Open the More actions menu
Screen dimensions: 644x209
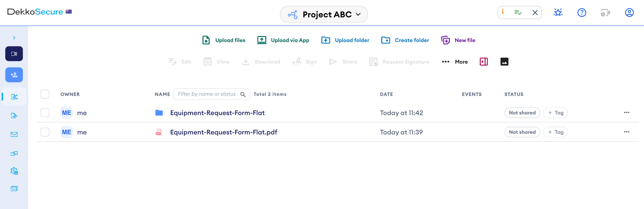pos(455,62)
